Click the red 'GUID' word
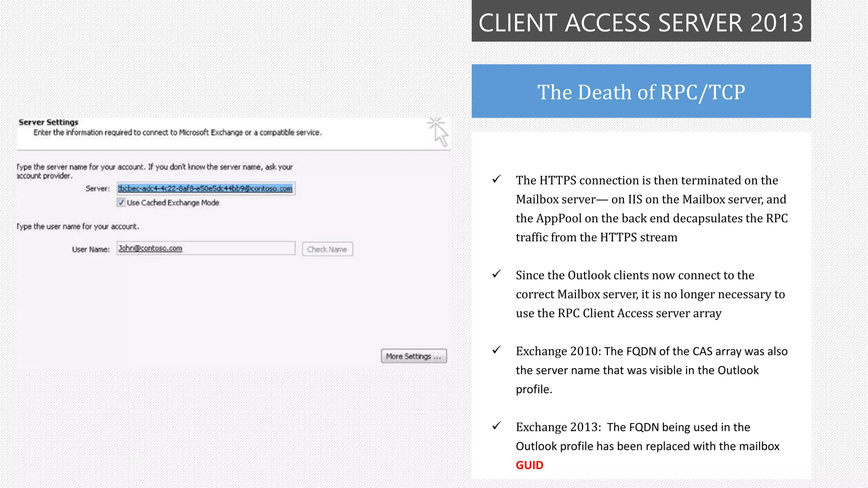 (x=529, y=465)
